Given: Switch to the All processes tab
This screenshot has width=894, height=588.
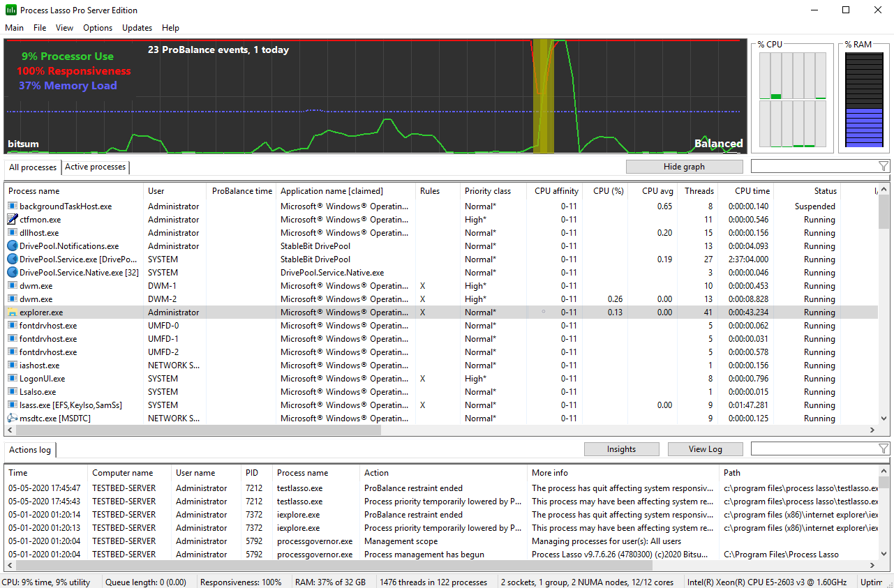Looking at the screenshot, I should point(33,167).
